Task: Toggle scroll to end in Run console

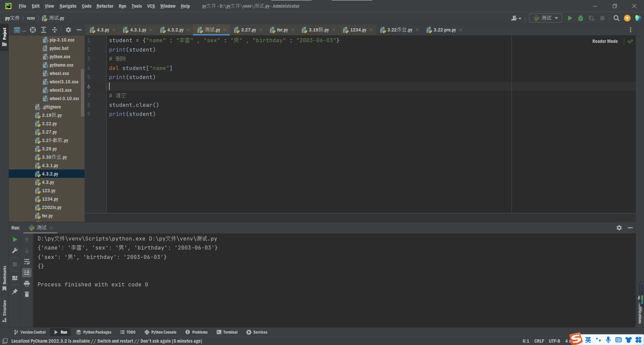Action: coord(27,273)
